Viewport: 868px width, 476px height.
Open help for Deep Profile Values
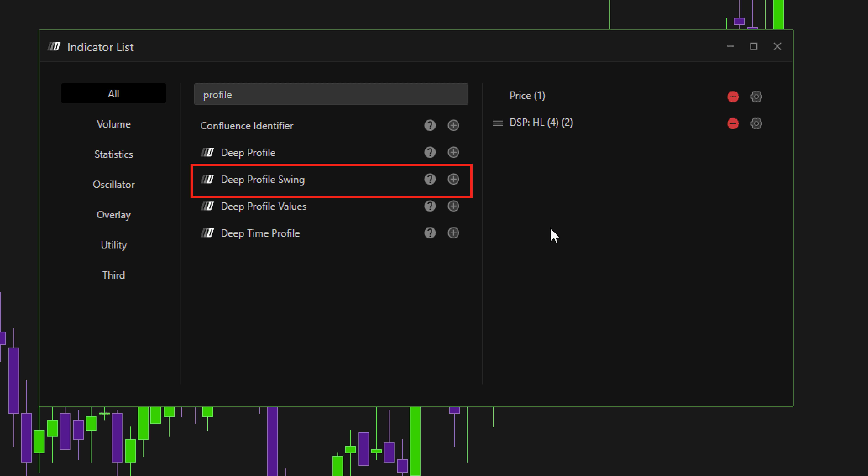[430, 206]
